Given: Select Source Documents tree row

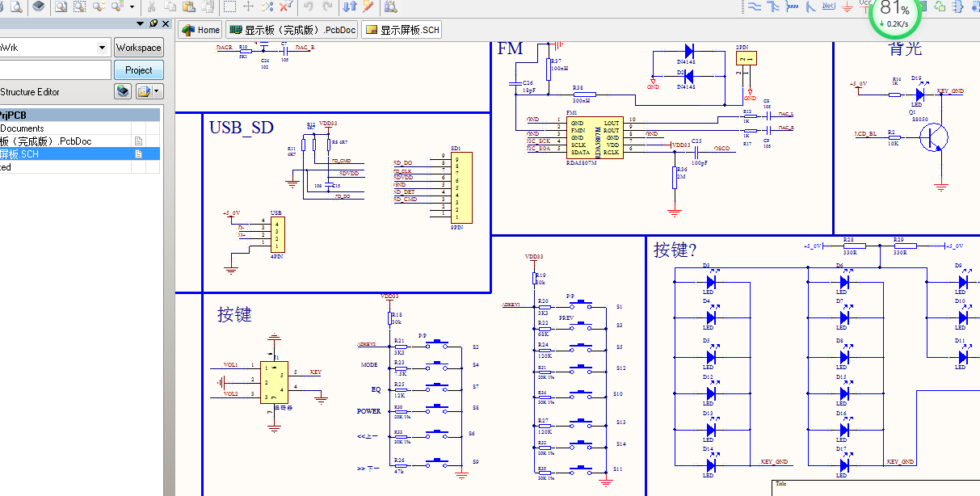Looking at the screenshot, I should tap(82, 128).
